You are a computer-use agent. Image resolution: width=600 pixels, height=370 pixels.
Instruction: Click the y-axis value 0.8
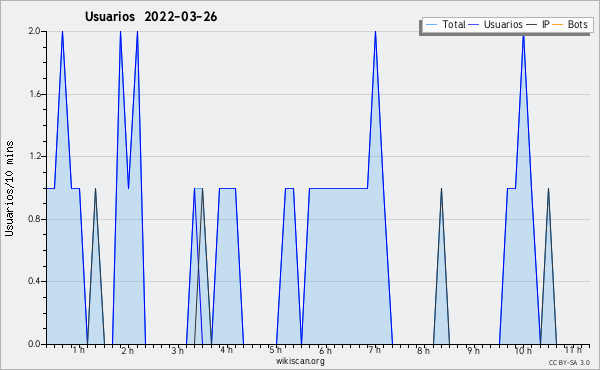coord(34,219)
